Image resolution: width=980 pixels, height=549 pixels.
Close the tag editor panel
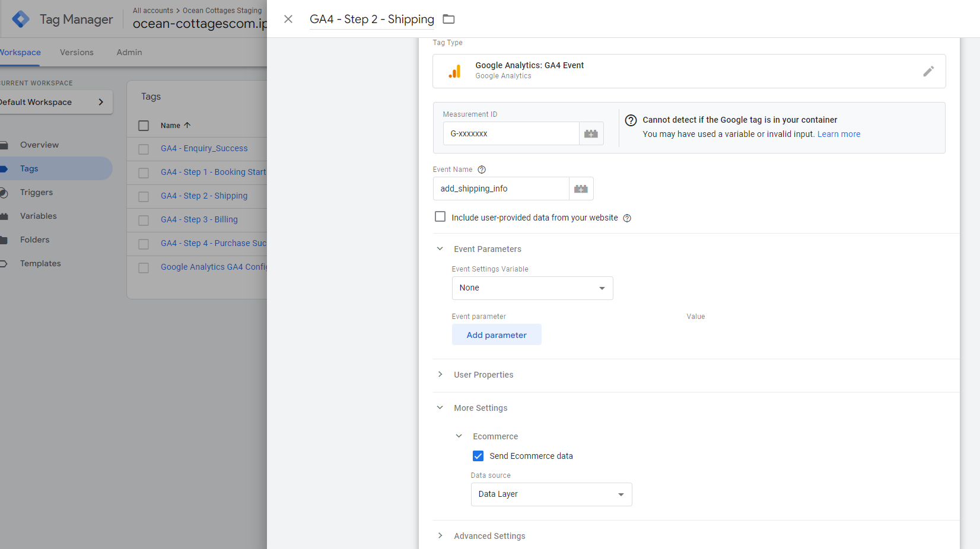pos(288,19)
